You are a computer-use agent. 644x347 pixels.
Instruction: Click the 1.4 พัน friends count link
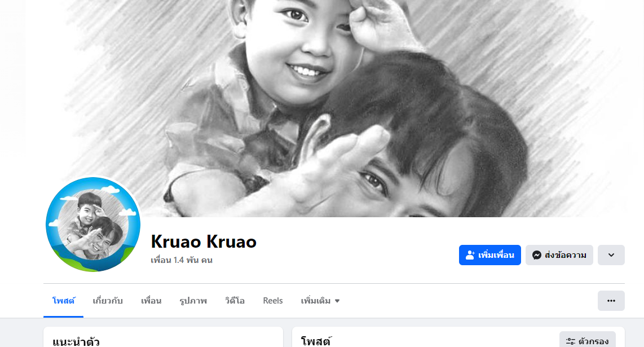coord(182,260)
